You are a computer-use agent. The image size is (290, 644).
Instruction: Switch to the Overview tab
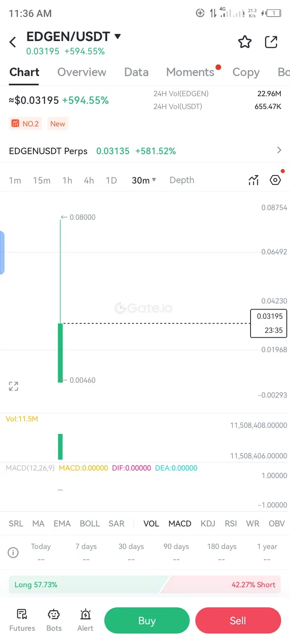click(x=82, y=72)
